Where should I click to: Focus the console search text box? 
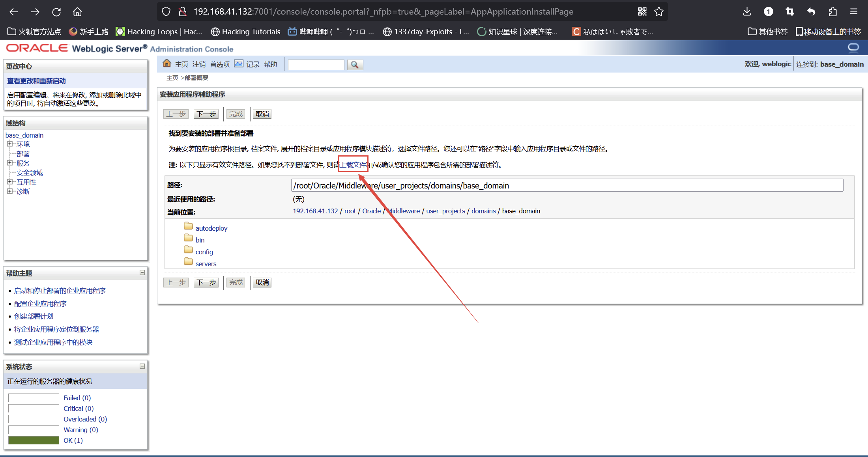(316, 65)
